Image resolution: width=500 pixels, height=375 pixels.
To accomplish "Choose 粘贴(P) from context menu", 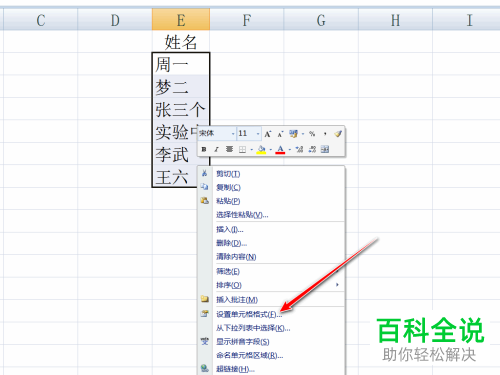I will [x=271, y=201].
